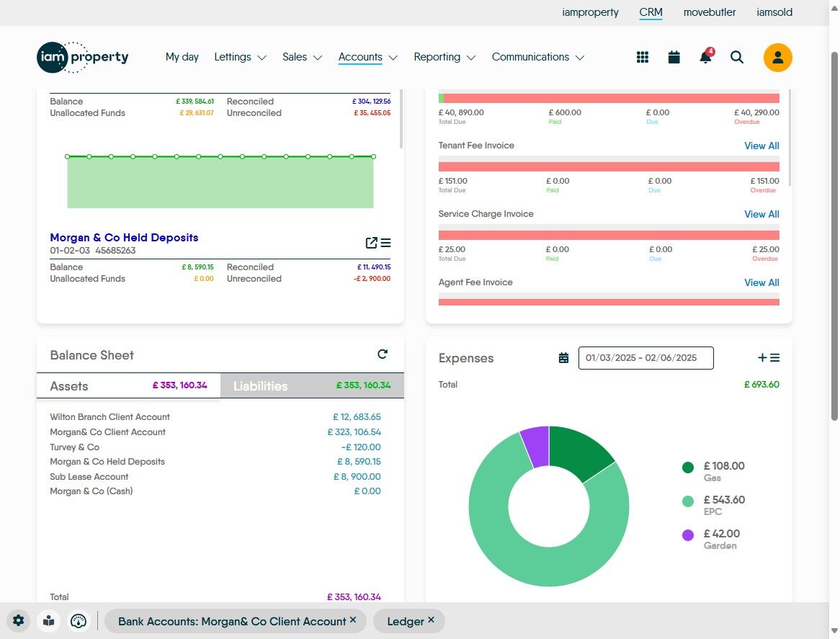840x639 pixels.
Task: Open the Morgan & Co Held Deposits link
Action: pos(124,238)
